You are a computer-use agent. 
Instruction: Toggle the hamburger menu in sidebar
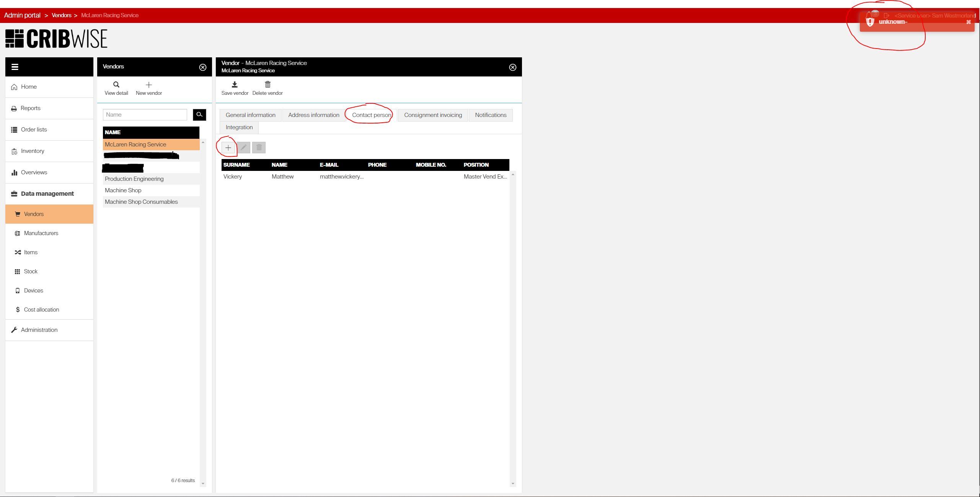coord(15,67)
